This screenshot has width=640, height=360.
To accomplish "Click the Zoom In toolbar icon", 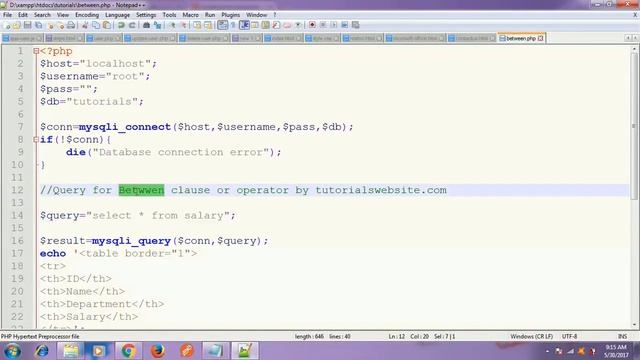I will tap(173, 25).
